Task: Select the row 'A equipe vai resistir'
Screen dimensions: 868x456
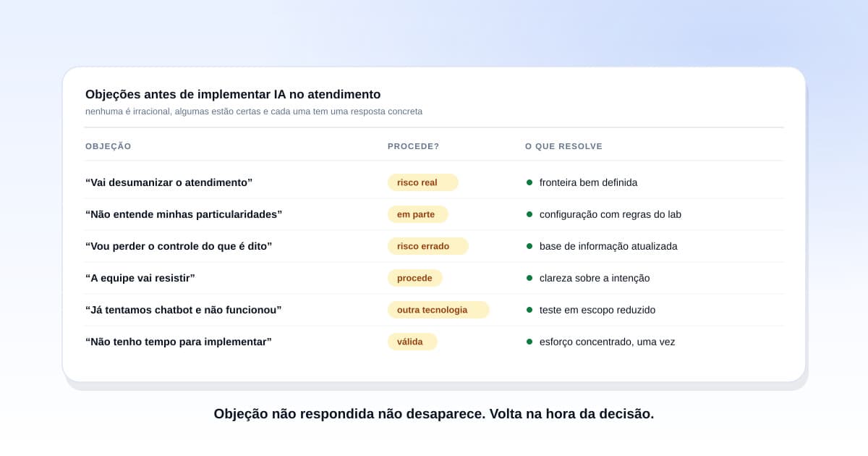Action: pyautogui.click(x=434, y=278)
